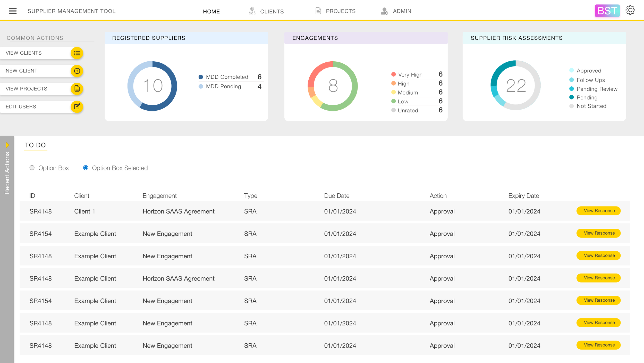Click the Very High red legend dot
644x363 pixels.
point(393,75)
